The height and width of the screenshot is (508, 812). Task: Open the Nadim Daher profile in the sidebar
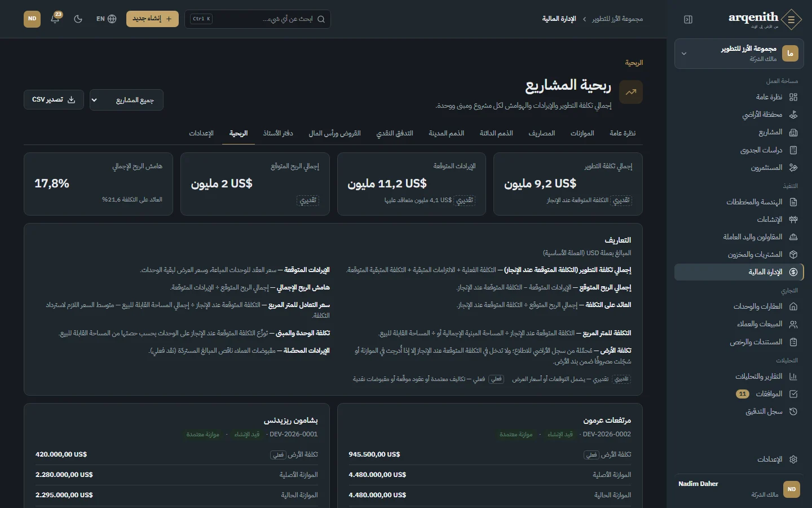(739, 489)
